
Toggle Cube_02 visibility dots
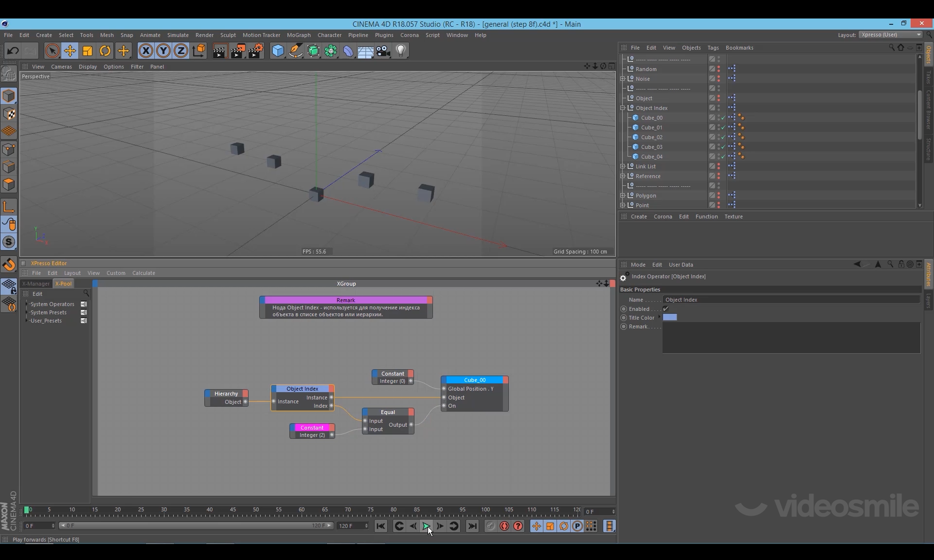[718, 137]
